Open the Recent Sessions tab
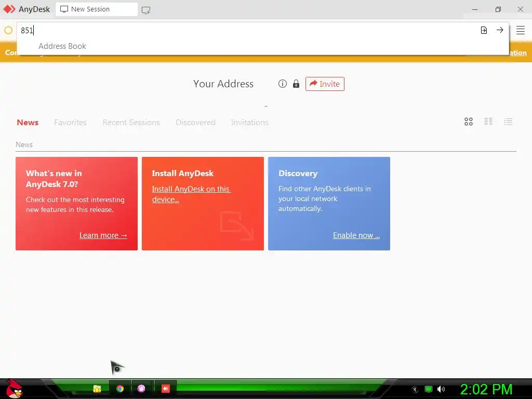The height and width of the screenshot is (399, 532). pos(131,122)
